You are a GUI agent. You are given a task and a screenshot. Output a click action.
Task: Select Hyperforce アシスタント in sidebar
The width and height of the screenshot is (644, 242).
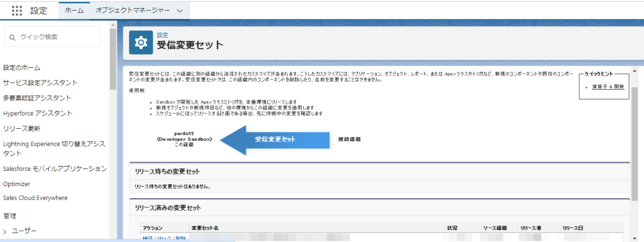(x=37, y=113)
